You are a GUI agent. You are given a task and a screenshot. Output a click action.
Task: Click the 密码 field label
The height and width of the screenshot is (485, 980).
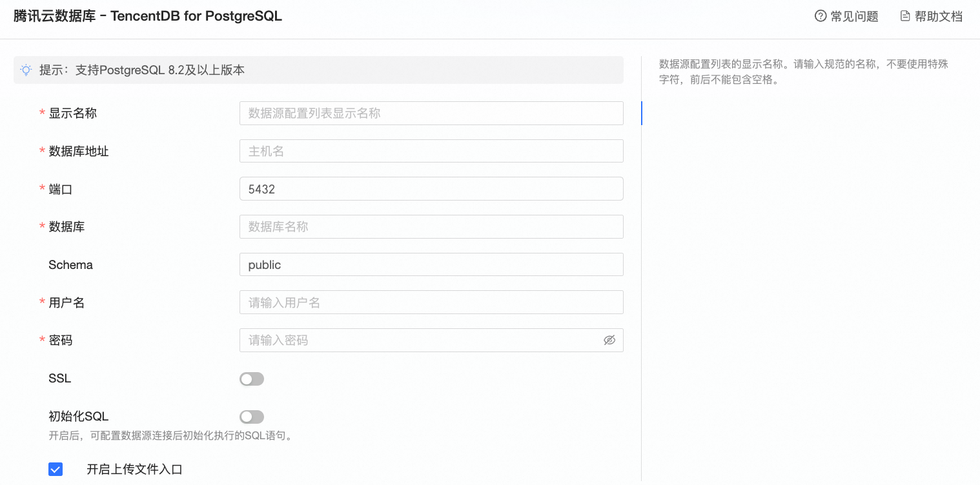61,341
